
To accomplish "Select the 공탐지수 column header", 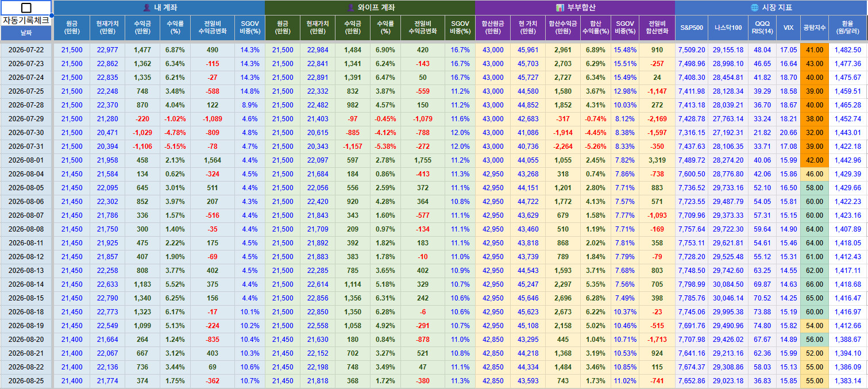I will (x=814, y=28).
